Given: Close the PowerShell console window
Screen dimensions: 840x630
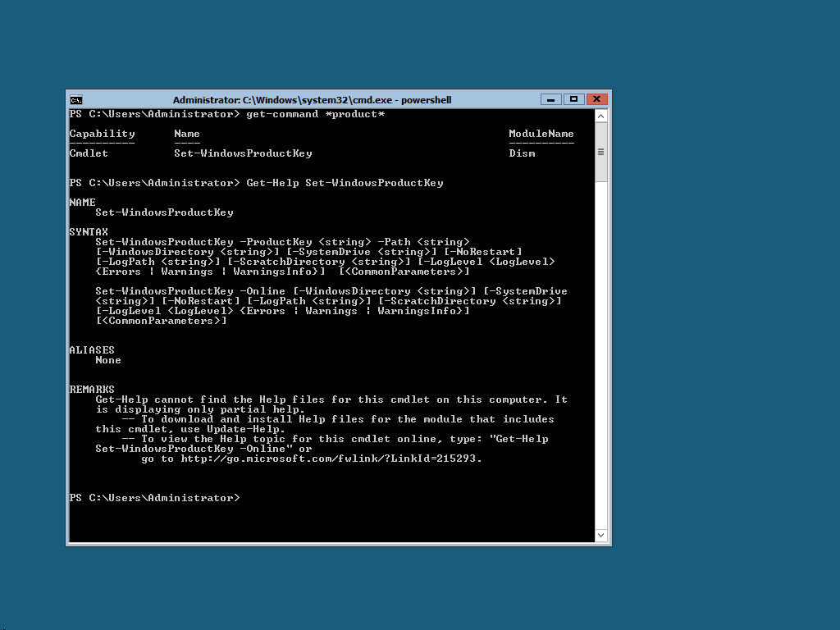Looking at the screenshot, I should [x=597, y=99].
